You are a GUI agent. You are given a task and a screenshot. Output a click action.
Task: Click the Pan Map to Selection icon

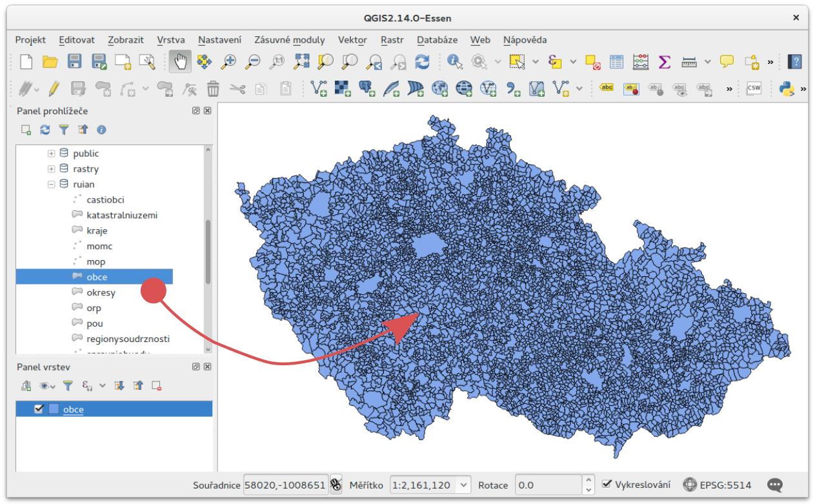tap(205, 62)
